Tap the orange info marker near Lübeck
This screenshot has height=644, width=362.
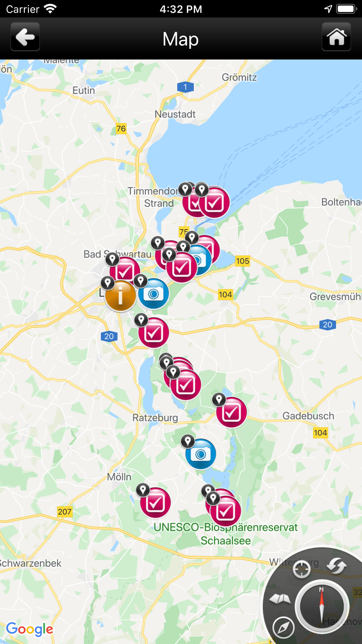point(121,296)
